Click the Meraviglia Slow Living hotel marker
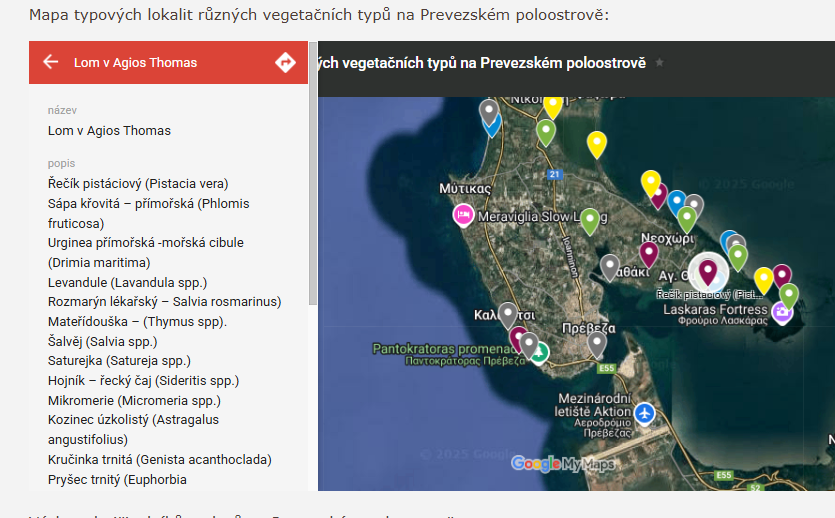835x518 pixels. point(463,215)
